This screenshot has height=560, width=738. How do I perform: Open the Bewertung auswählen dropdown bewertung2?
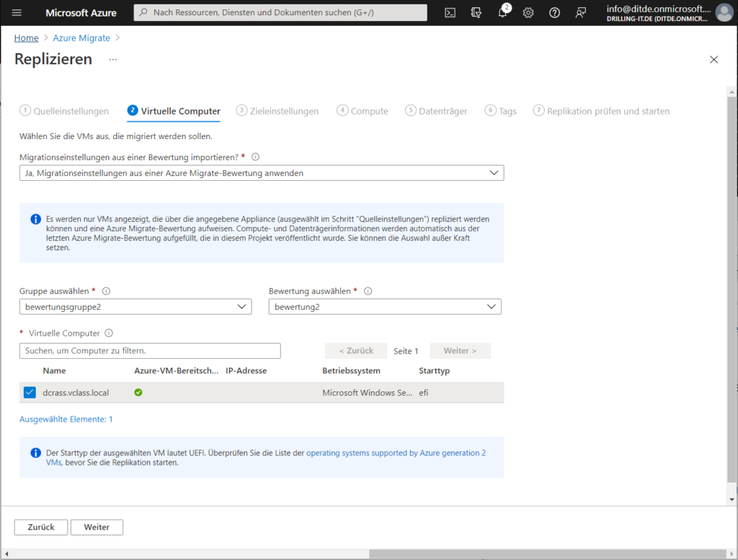point(385,307)
